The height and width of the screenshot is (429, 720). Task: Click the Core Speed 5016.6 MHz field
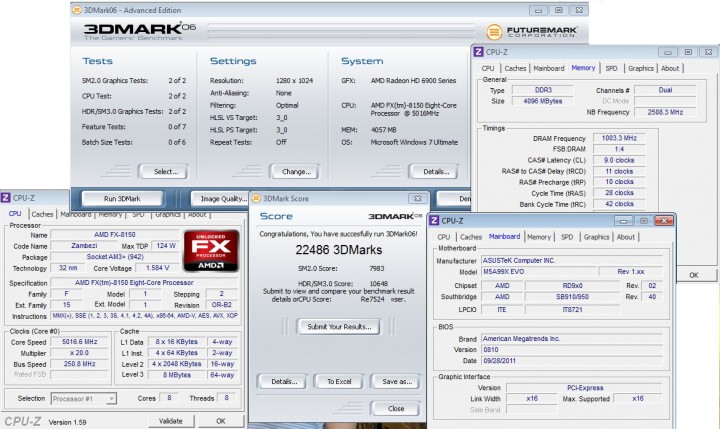point(79,342)
